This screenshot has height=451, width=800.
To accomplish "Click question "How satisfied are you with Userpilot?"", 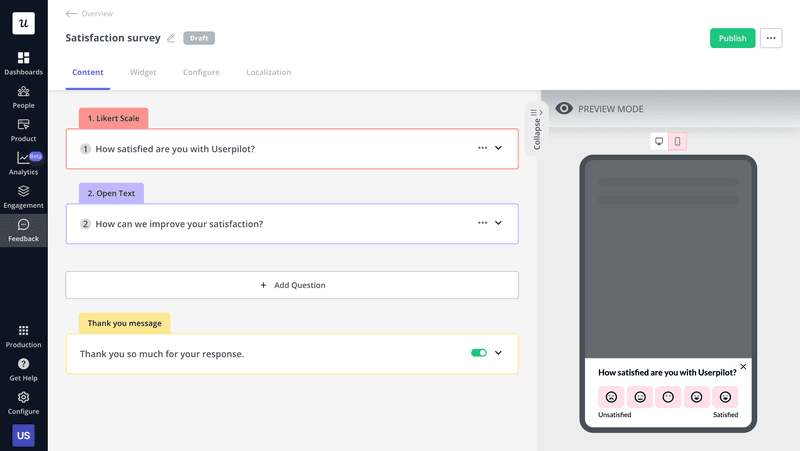I will tap(175, 149).
